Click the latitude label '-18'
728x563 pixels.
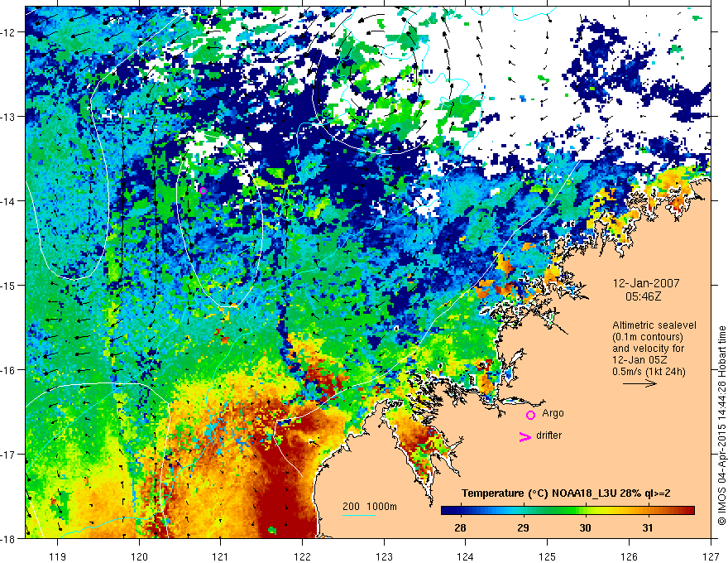9,538
